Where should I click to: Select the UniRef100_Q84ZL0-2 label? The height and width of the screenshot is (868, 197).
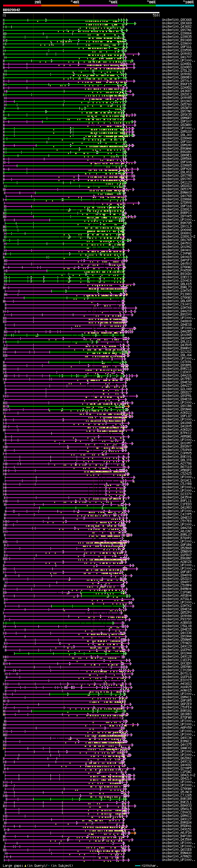(x=179, y=775)
